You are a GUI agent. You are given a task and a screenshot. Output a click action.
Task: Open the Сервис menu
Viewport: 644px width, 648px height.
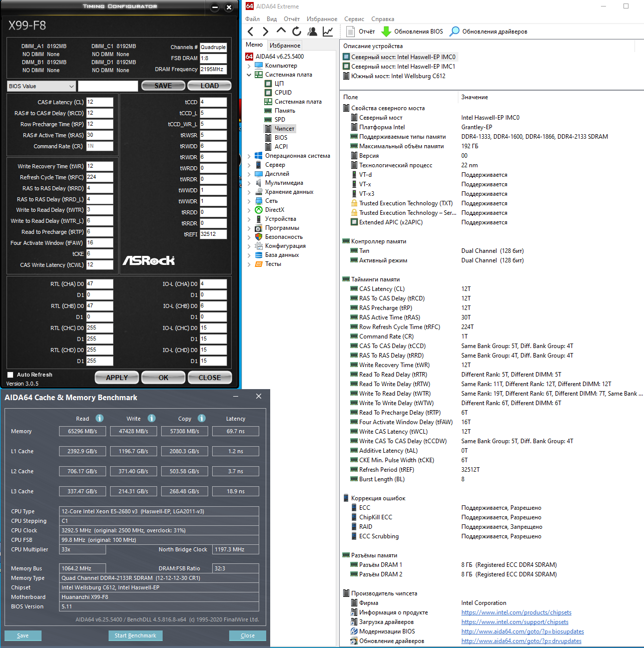pos(354,19)
